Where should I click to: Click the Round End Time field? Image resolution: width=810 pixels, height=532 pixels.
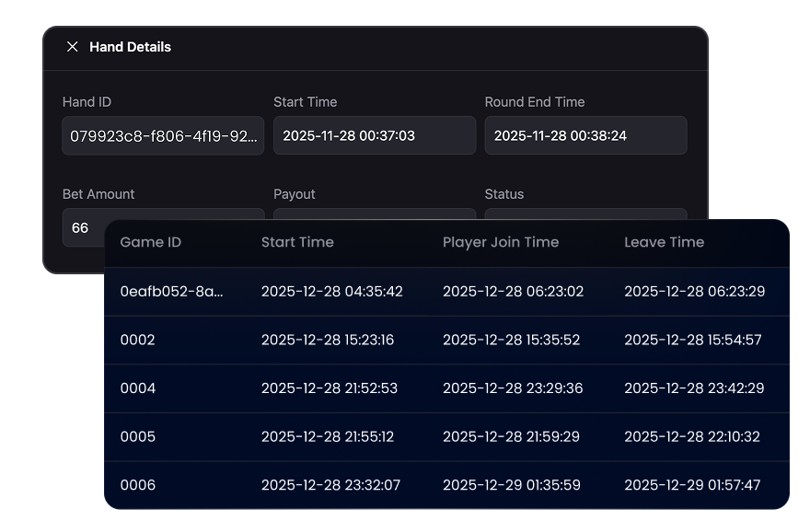click(585, 135)
